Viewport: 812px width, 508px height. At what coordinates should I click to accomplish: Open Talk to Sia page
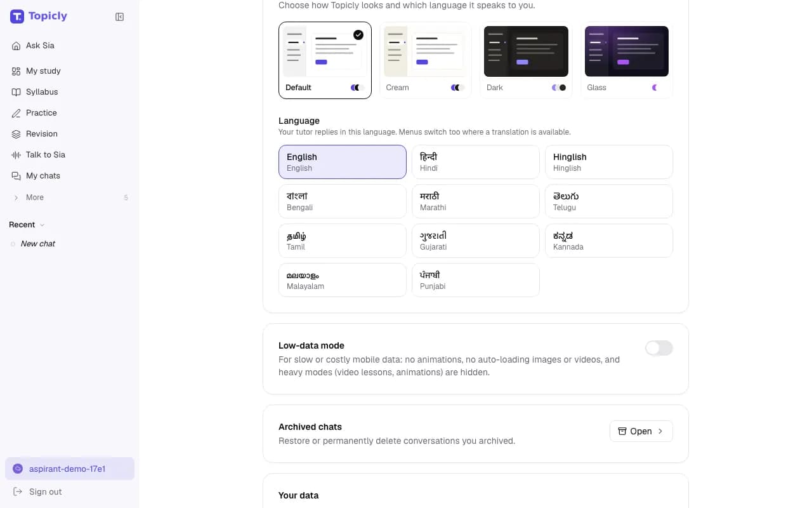[70, 155]
